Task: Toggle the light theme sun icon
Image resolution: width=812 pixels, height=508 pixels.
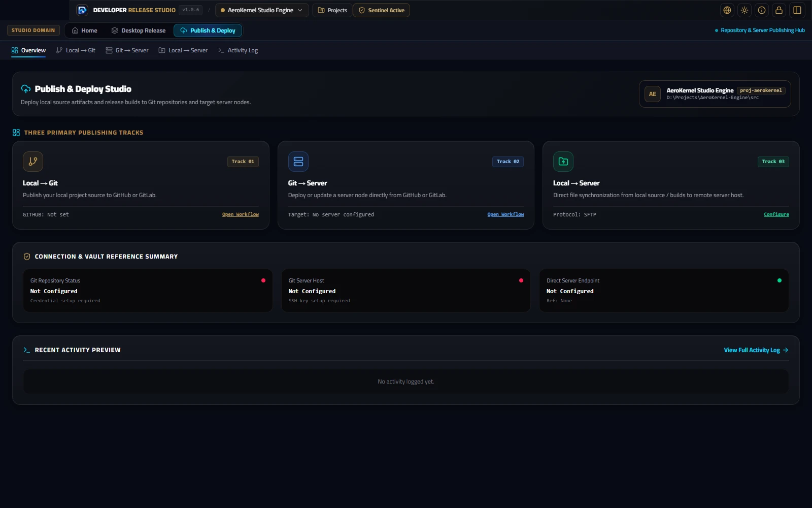Action: click(745, 10)
